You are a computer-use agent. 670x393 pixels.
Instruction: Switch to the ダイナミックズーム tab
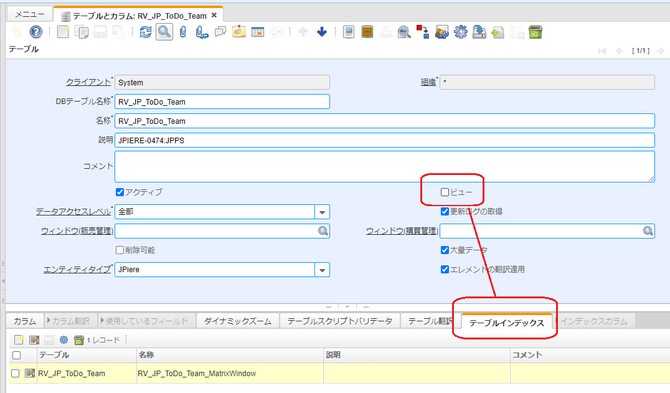[x=238, y=321]
